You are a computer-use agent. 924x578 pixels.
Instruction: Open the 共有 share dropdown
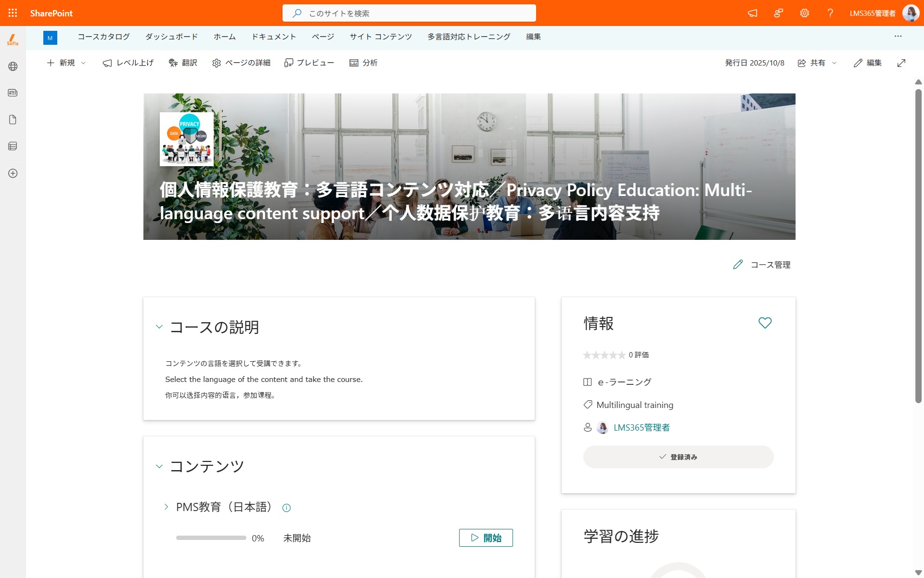817,63
